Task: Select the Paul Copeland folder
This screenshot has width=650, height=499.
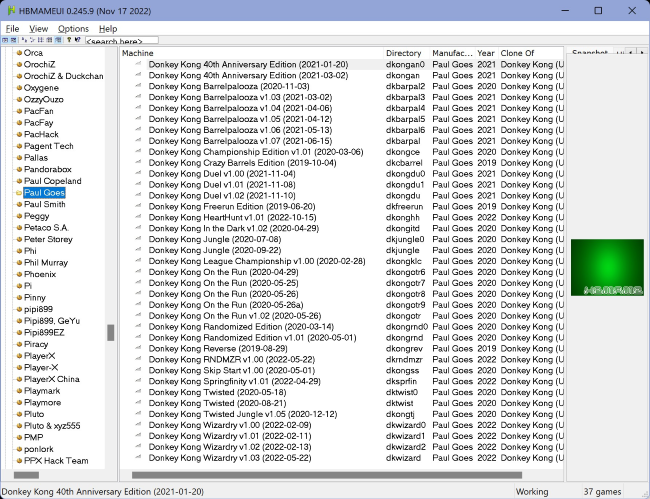Action: pyautogui.click(x=53, y=181)
